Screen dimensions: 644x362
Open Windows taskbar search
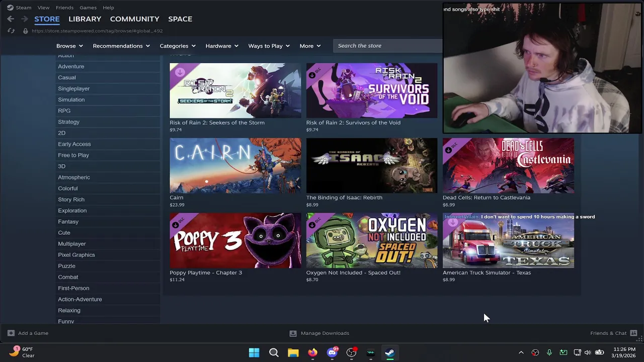pyautogui.click(x=274, y=352)
